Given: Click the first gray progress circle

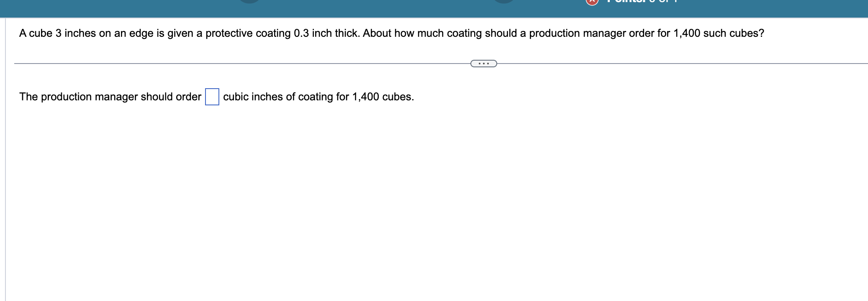Looking at the screenshot, I should tap(249, 2).
